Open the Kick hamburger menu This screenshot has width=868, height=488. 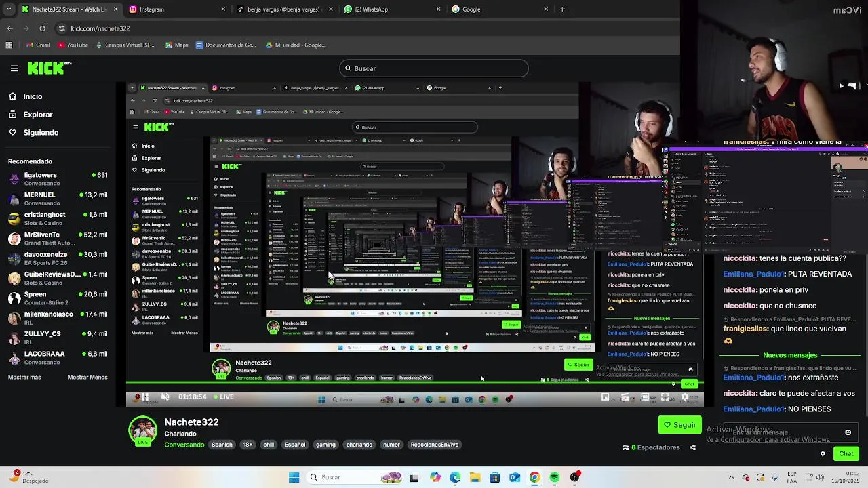tap(14, 68)
